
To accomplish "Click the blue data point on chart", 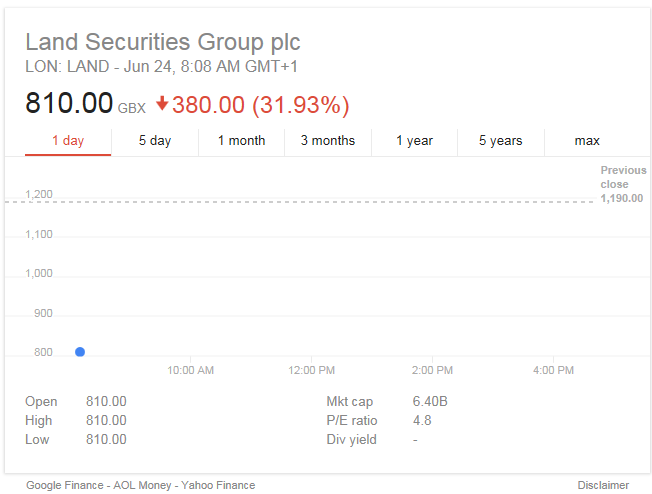I will coord(80,352).
